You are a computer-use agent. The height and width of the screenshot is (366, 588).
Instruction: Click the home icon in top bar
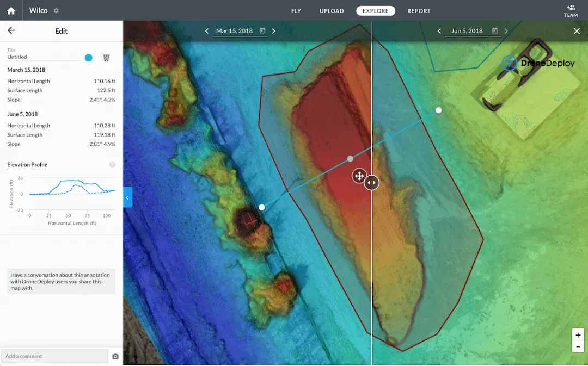10,10
